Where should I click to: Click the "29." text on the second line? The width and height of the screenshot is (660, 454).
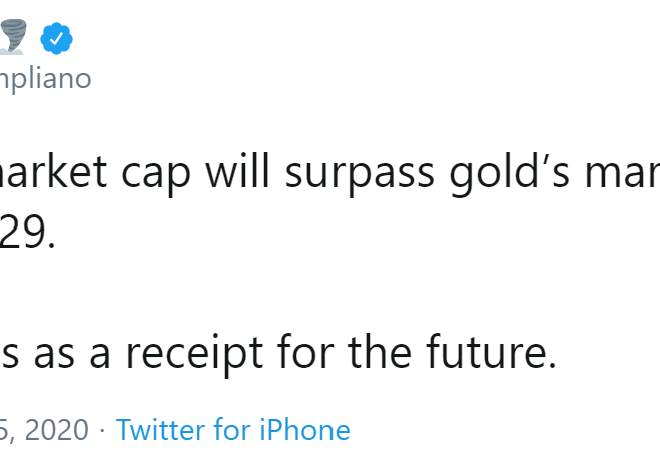pyautogui.click(x=27, y=233)
